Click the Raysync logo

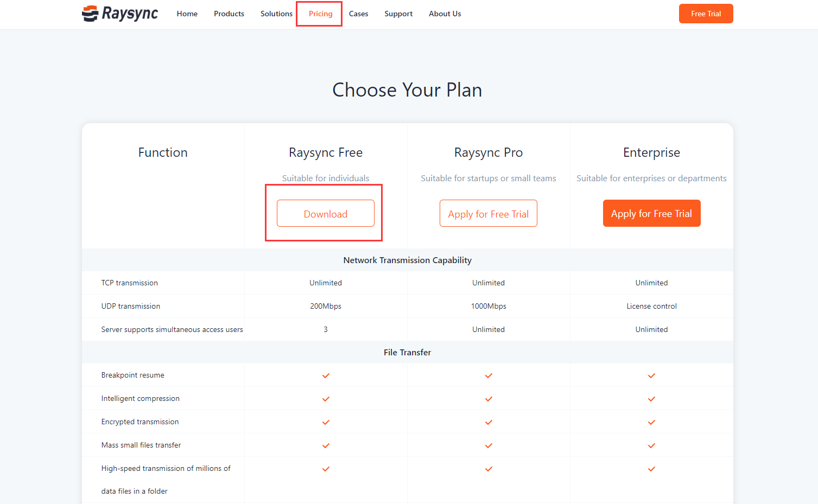click(120, 14)
